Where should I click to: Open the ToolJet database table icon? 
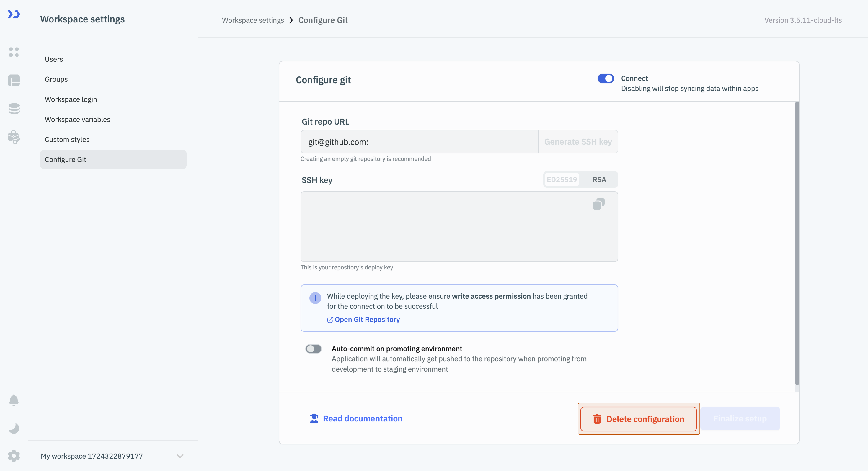click(x=14, y=81)
